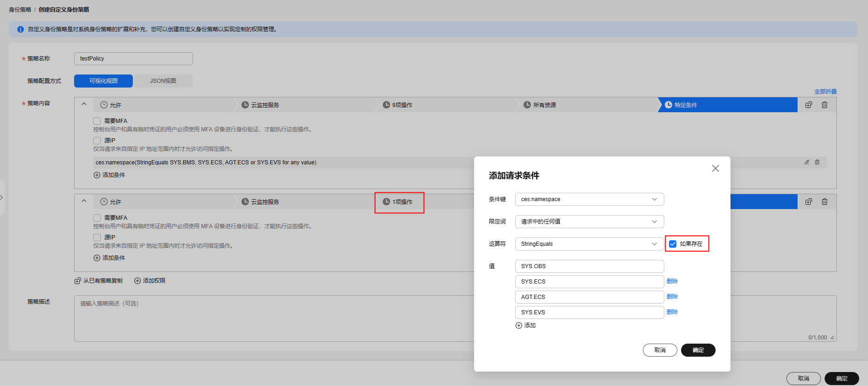This screenshot has height=386, width=868.
Task: Open the StringEquals operator dropdown
Action: pyautogui.click(x=589, y=244)
